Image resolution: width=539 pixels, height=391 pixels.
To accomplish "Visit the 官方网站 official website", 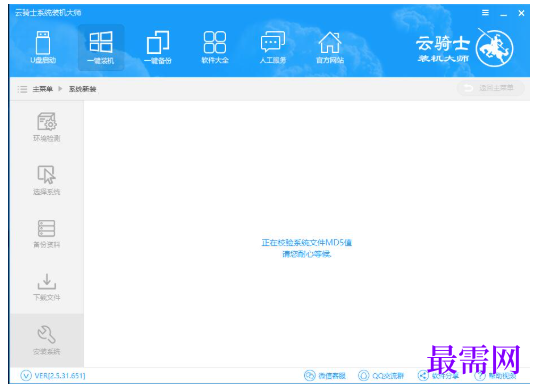I will tap(330, 47).
